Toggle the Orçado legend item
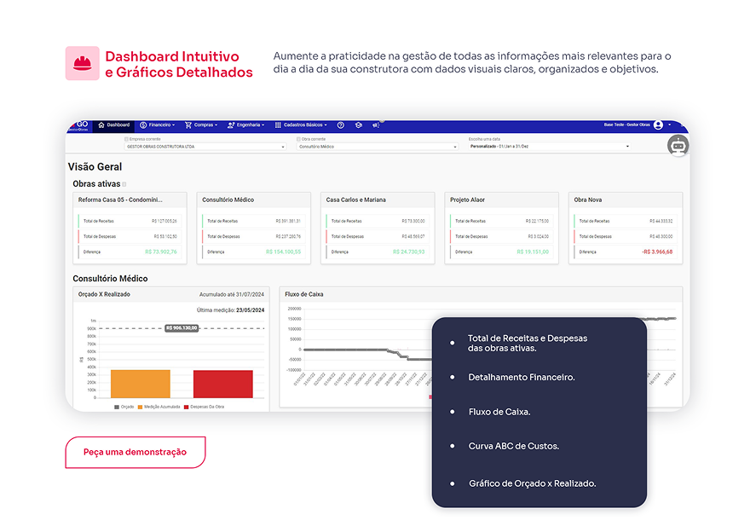Screen dimensions: 756x532 [124, 407]
